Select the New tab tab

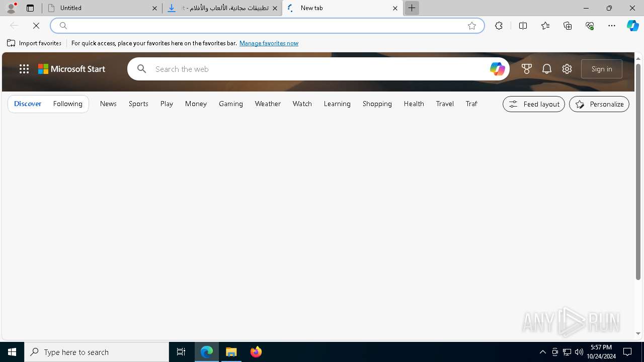(342, 8)
